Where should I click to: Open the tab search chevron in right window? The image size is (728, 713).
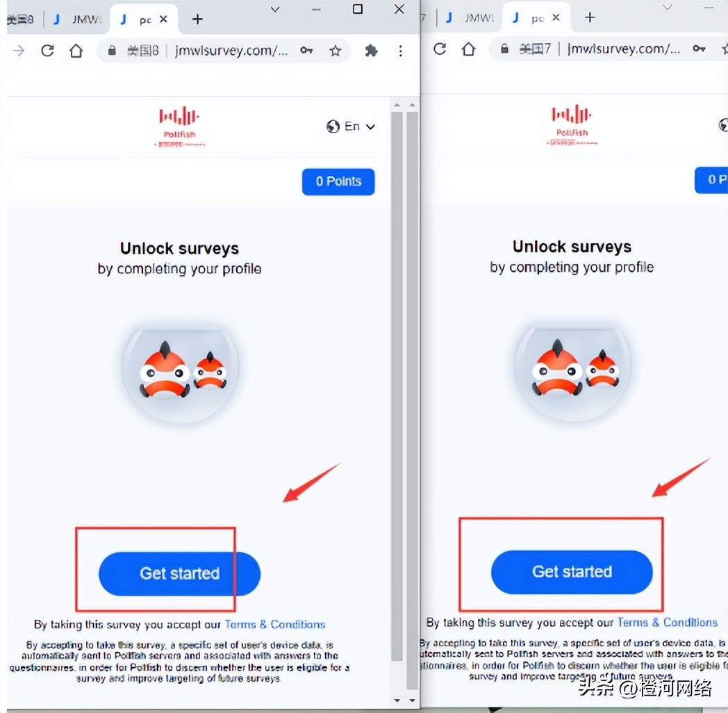[x=668, y=8]
